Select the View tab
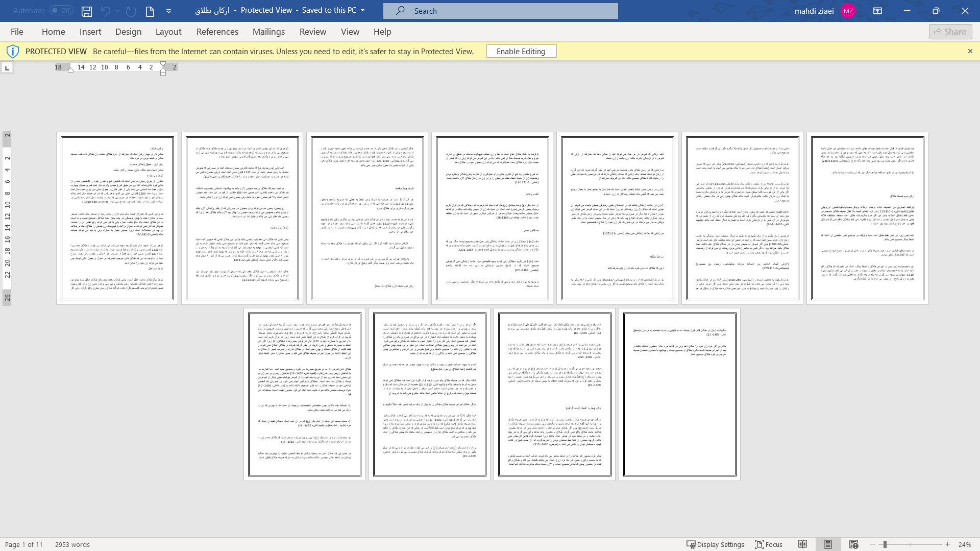980x551 pixels. (x=350, y=32)
